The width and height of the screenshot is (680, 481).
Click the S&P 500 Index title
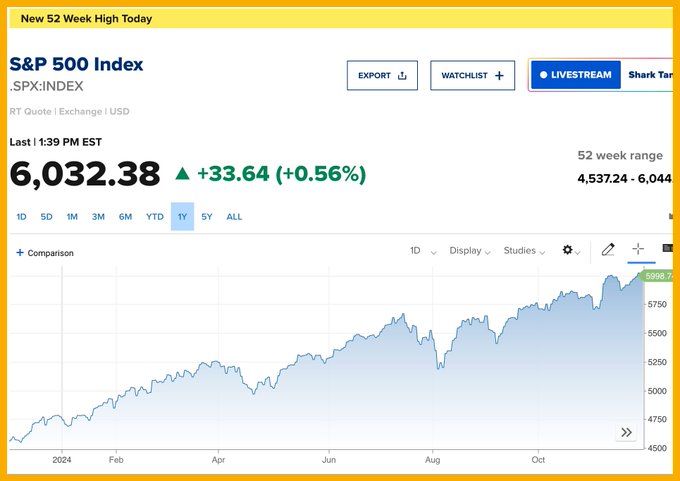(76, 64)
